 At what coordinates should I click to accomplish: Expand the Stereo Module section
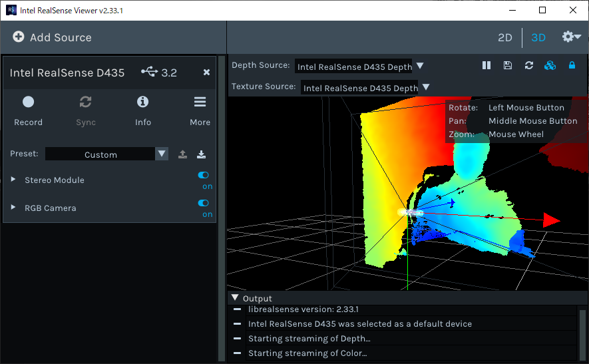click(13, 179)
